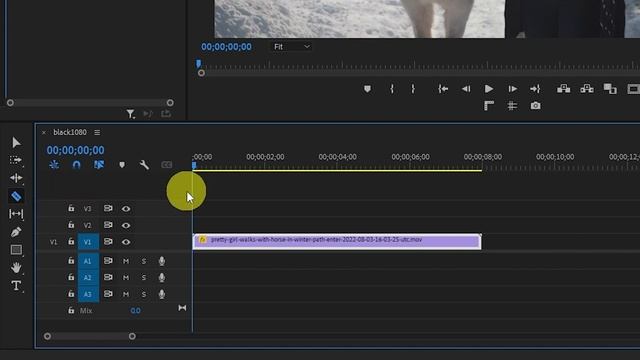Toggle A1 track targeting
Image resolution: width=640 pixels, height=360 pixels.
click(88, 261)
